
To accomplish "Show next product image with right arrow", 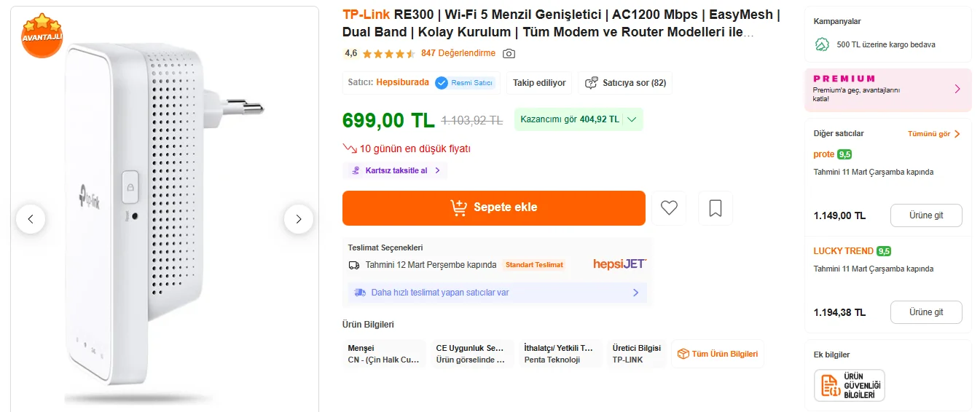I will point(298,218).
